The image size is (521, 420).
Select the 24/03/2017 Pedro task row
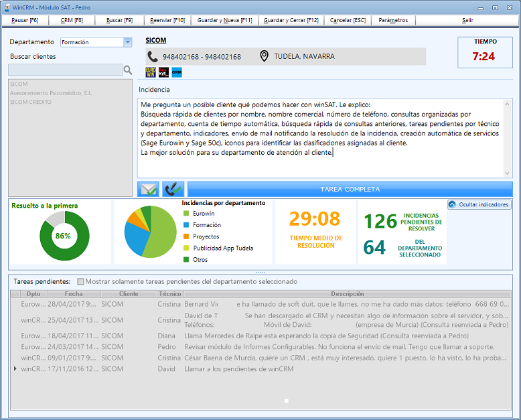click(260, 346)
